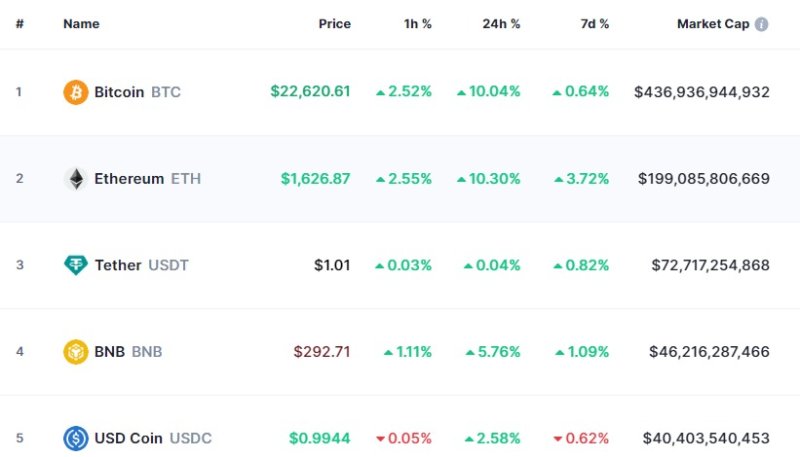Open the USD Coin USDC link
Image resolution: width=800 pixels, height=457 pixels.
tap(153, 438)
